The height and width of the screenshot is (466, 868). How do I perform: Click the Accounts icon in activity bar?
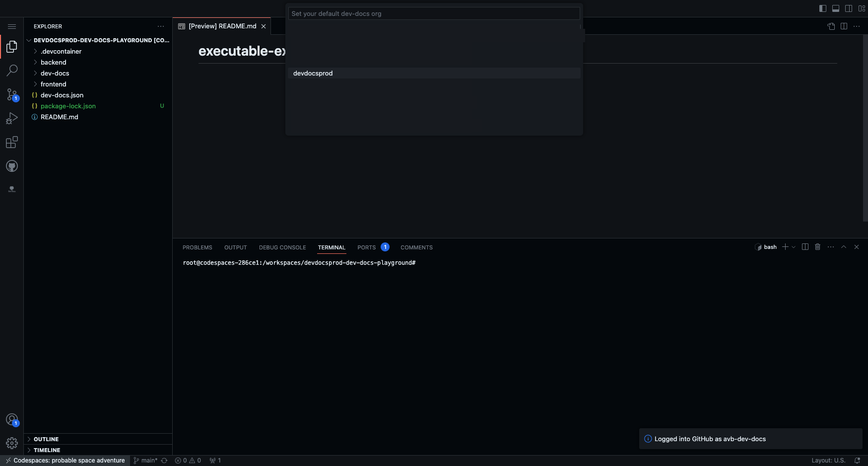click(12, 420)
